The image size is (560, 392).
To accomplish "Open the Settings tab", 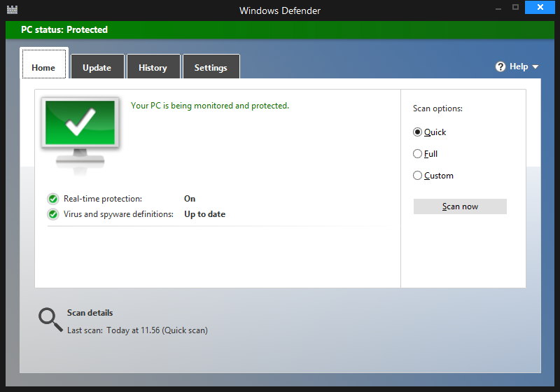I will [x=211, y=66].
